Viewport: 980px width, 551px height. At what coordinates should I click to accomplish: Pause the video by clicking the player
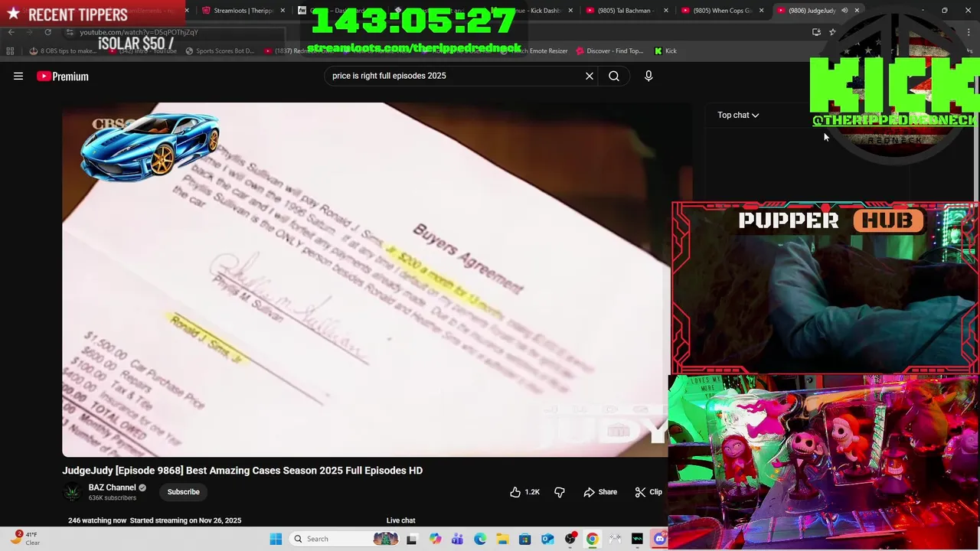pyautogui.click(x=365, y=279)
